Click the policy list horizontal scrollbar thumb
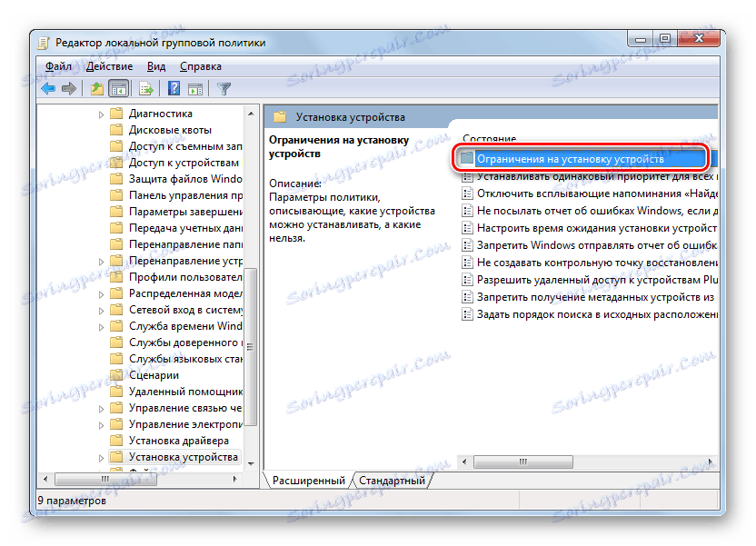Screen dimensions: 756x546 (x=523, y=462)
